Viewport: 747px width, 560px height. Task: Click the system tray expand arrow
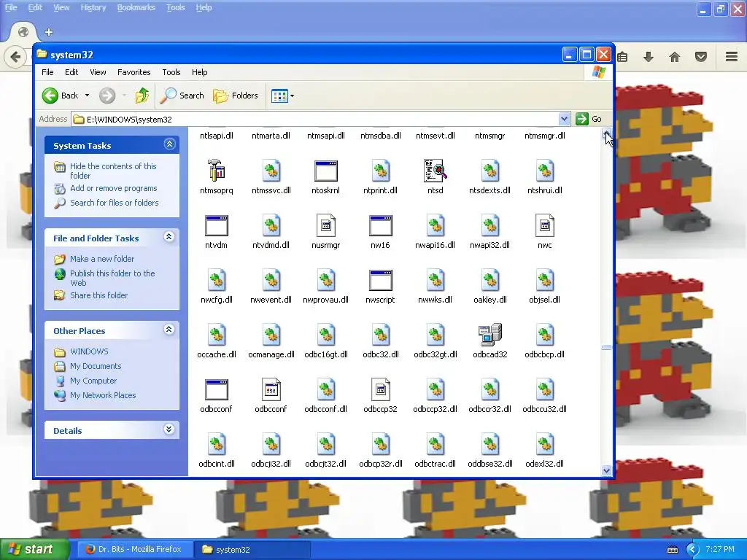click(692, 550)
